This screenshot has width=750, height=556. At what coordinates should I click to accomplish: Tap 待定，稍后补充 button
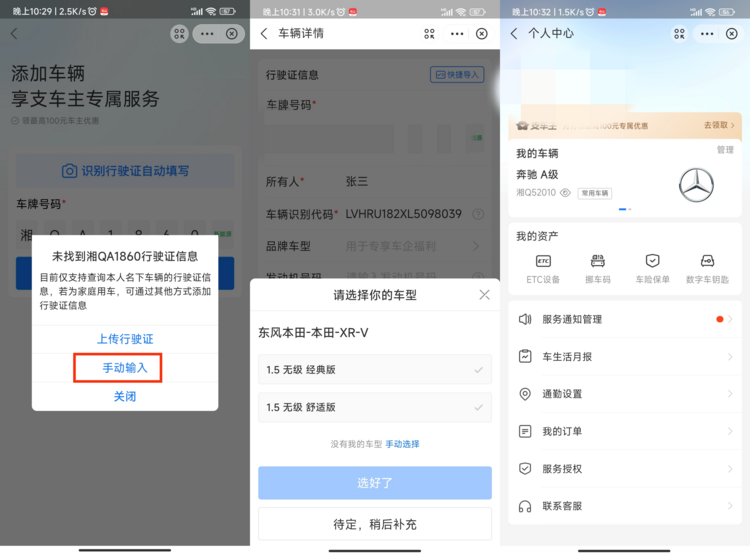click(x=375, y=524)
